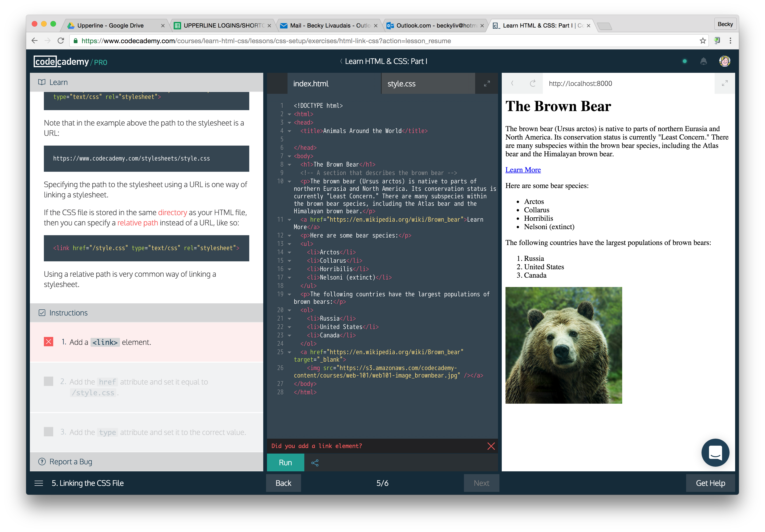The height and width of the screenshot is (532, 765).
Task: Close the Upperline Google Drive tab
Action: [163, 26]
